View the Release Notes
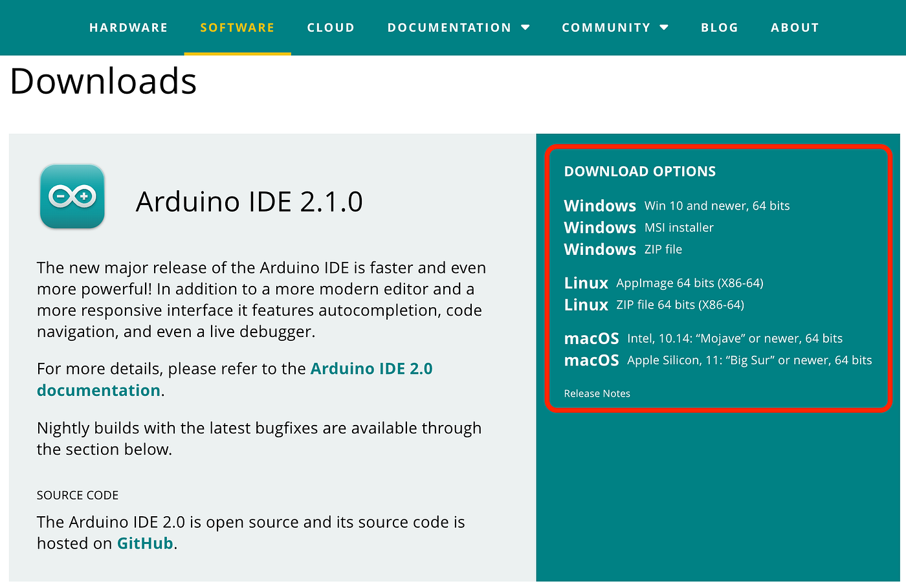This screenshot has height=588, width=906. click(x=597, y=393)
